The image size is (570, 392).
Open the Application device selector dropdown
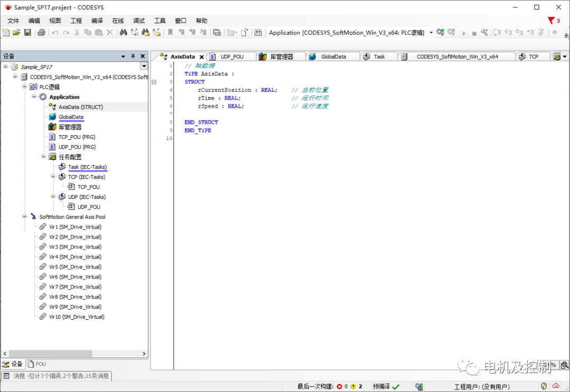pyautogui.click(x=431, y=33)
